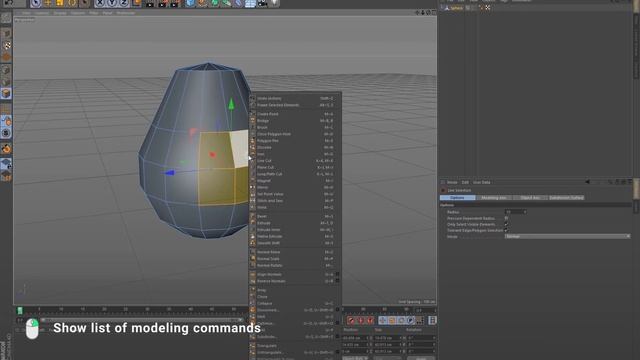Click the Camera object icon
The height and width of the screenshot is (360, 640).
pos(262,4)
